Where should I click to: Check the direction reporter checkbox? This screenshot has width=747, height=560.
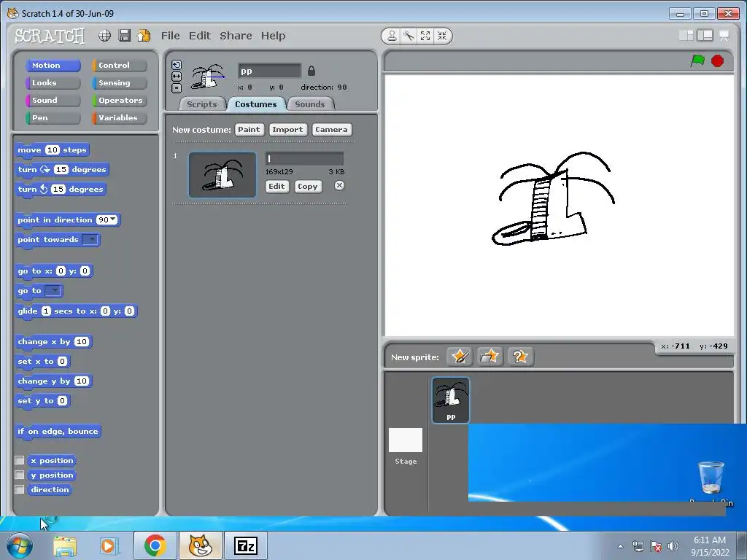point(20,489)
